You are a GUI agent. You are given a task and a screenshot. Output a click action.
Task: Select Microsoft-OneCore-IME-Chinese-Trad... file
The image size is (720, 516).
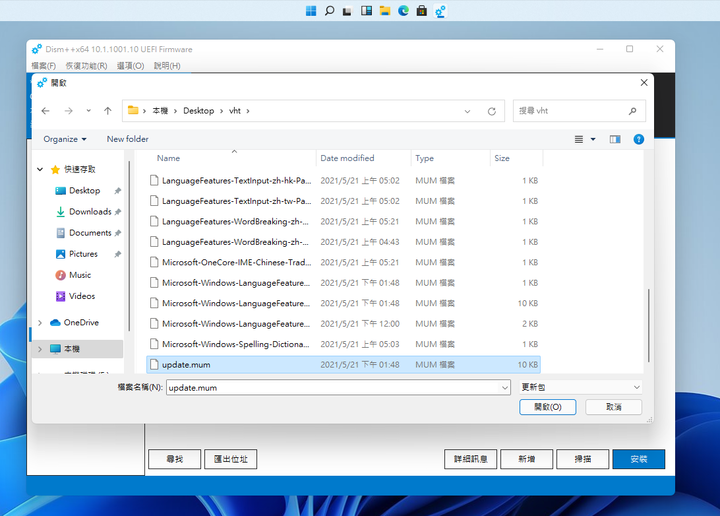point(343,262)
